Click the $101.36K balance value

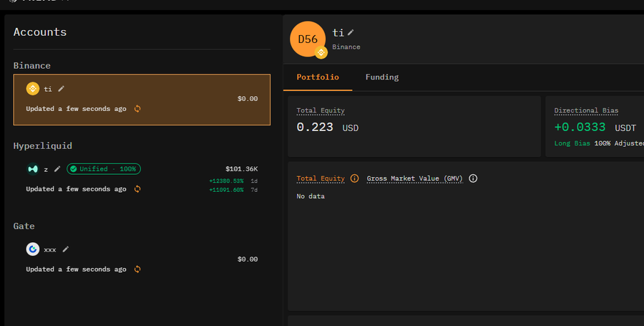(x=242, y=169)
